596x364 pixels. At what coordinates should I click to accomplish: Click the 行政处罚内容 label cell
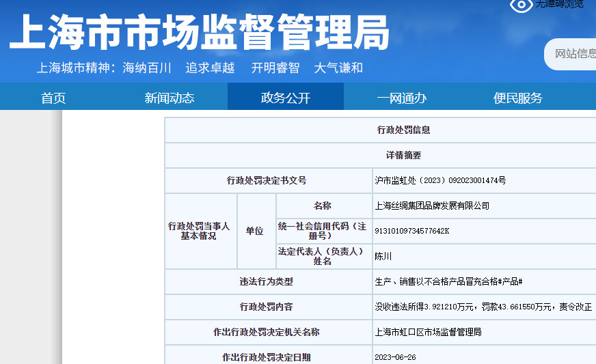coord(269,307)
